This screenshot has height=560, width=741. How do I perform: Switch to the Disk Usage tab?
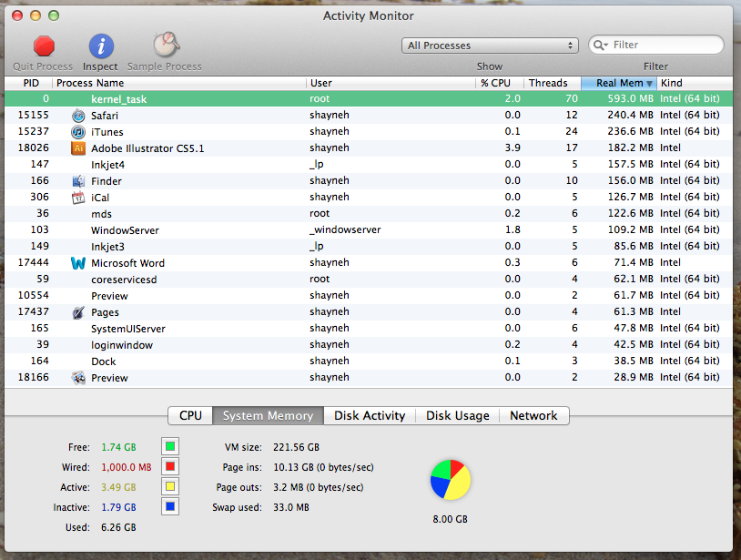(458, 415)
